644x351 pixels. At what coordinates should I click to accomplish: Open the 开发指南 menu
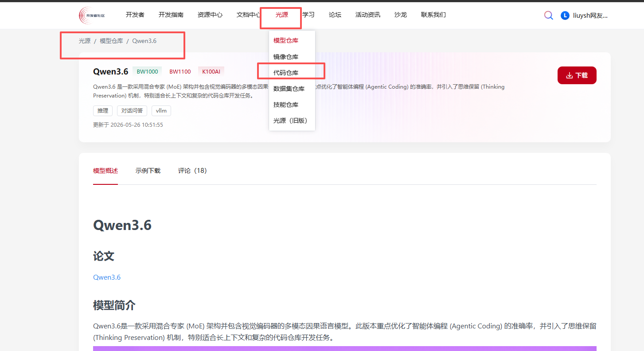(171, 15)
